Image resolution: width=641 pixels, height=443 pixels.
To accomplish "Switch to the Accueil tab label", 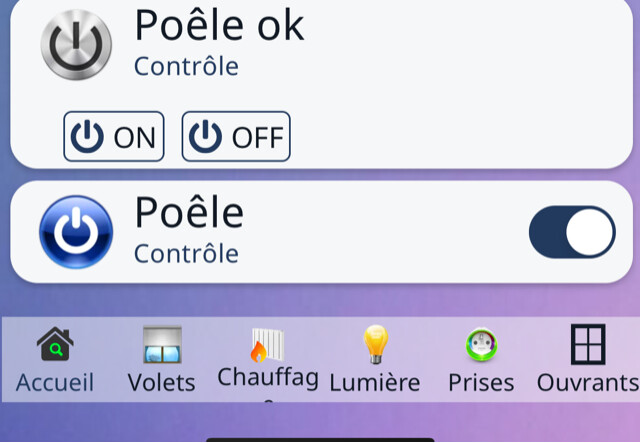I will [55, 382].
